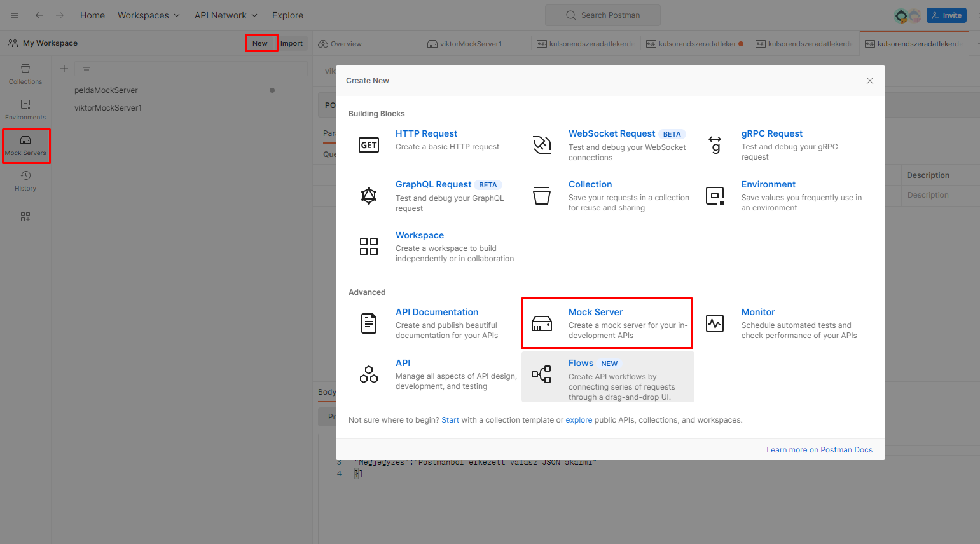Go forward using the right arrow
This screenshot has width=980, height=544.
point(60,15)
